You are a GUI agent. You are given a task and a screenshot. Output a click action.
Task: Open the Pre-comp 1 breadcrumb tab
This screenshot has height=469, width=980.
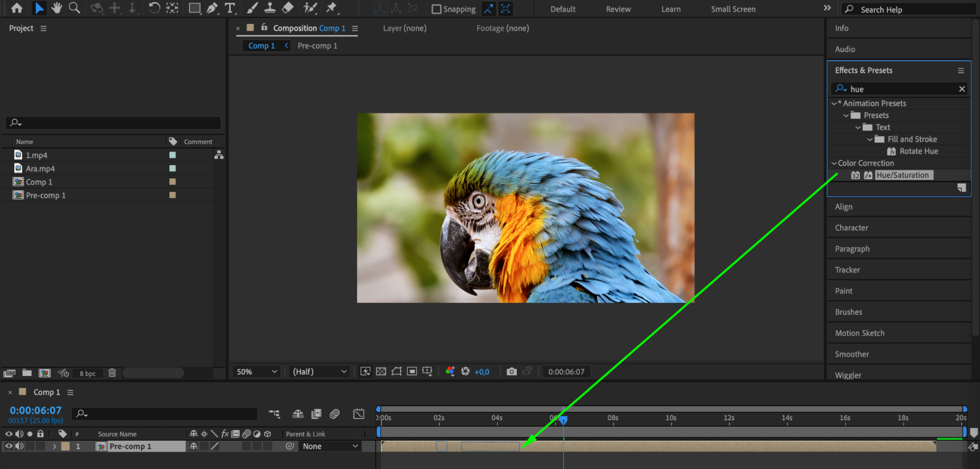click(317, 46)
